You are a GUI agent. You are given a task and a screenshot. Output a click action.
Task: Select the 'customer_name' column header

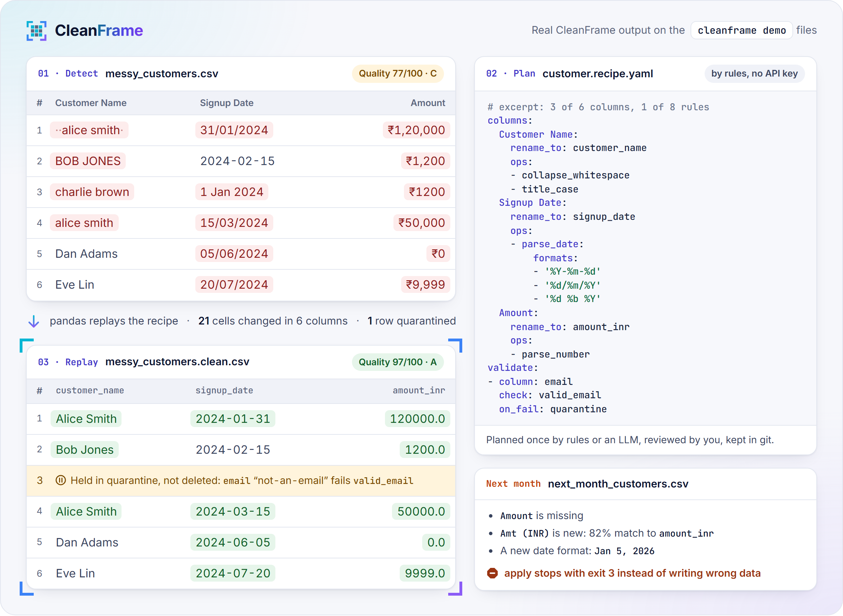pos(90,391)
